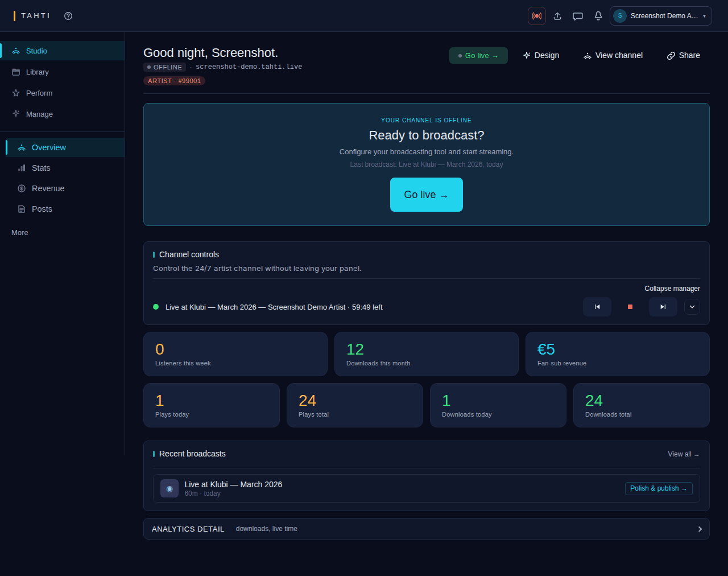The height and width of the screenshot is (576, 728).
Task: Click the Listeners this week card
Action: [x=235, y=354]
